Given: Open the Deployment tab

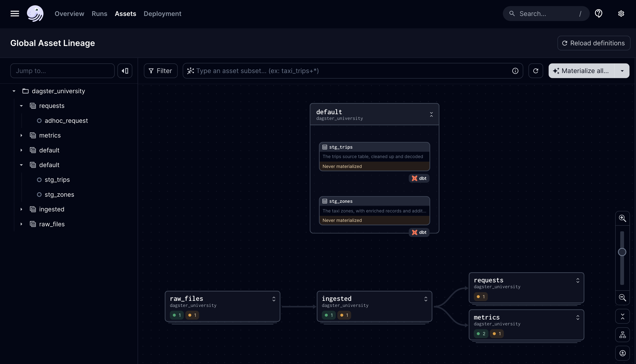Looking at the screenshot, I should tap(162, 13).
